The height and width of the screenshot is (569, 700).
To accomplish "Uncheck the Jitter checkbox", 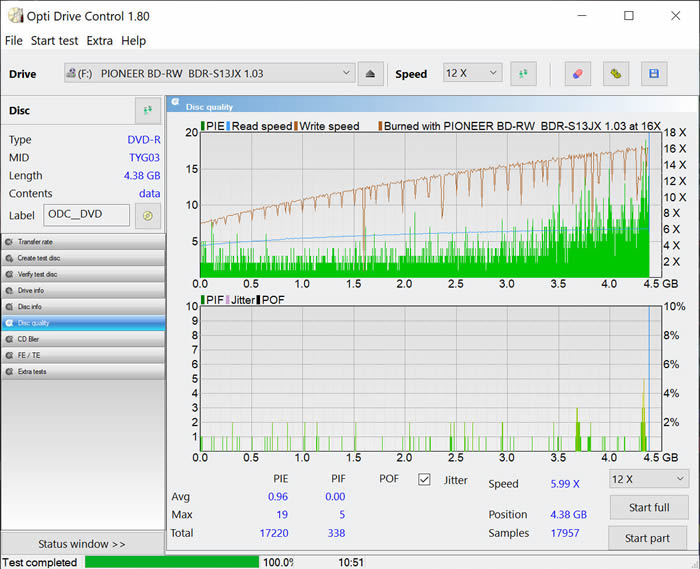I will [424, 480].
